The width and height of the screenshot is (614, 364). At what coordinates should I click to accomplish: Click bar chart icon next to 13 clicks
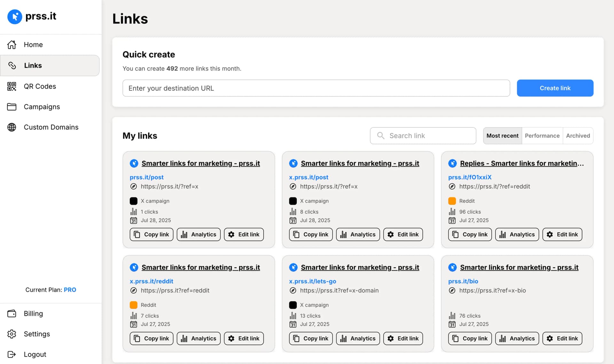point(293,316)
